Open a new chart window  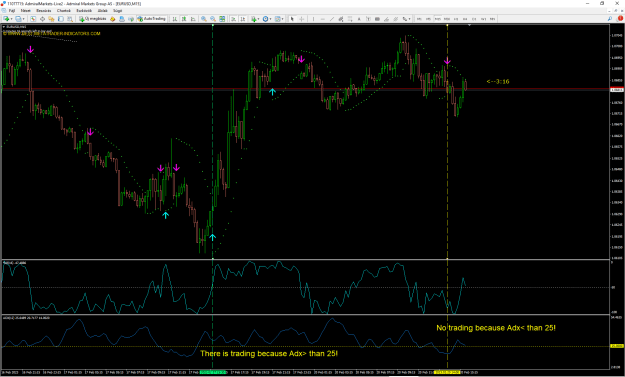[x=6, y=19]
